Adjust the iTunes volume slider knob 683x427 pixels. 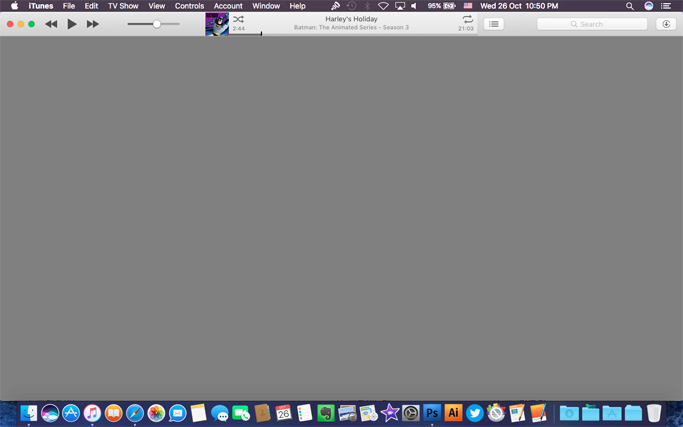(156, 24)
